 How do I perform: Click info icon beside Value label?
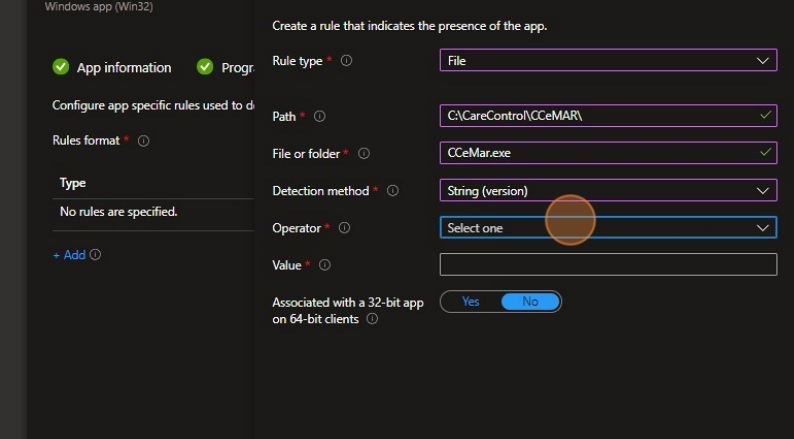pos(324,265)
